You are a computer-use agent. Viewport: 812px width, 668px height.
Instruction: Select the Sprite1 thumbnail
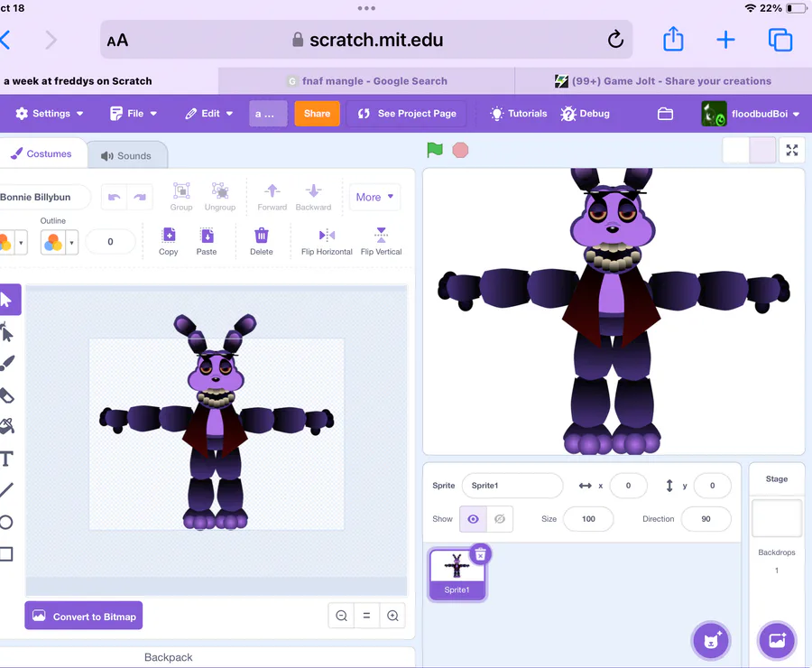pos(457,574)
